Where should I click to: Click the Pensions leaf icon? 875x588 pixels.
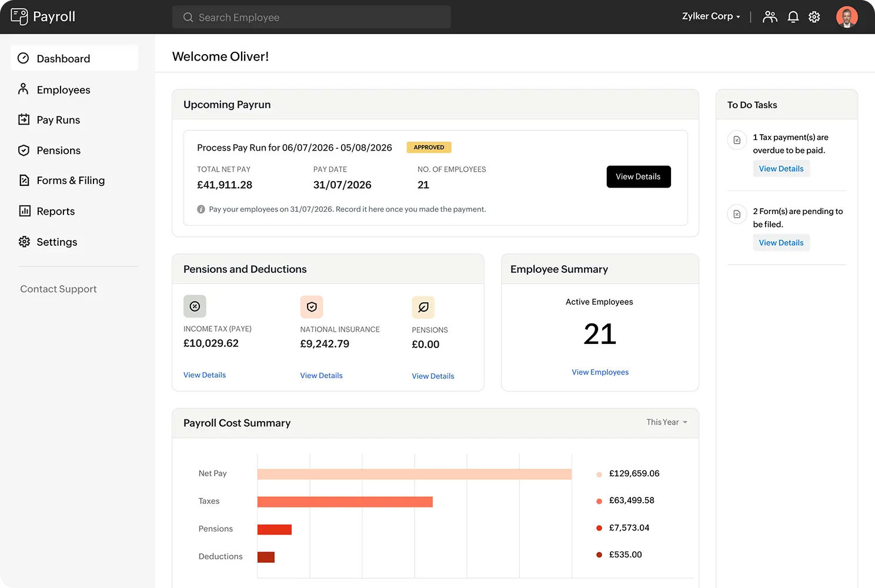coord(423,307)
